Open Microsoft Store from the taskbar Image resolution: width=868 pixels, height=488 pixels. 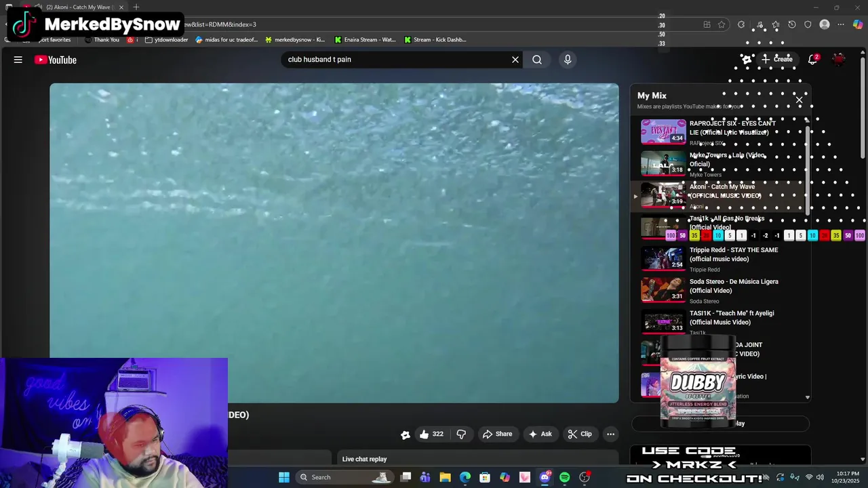click(485, 477)
